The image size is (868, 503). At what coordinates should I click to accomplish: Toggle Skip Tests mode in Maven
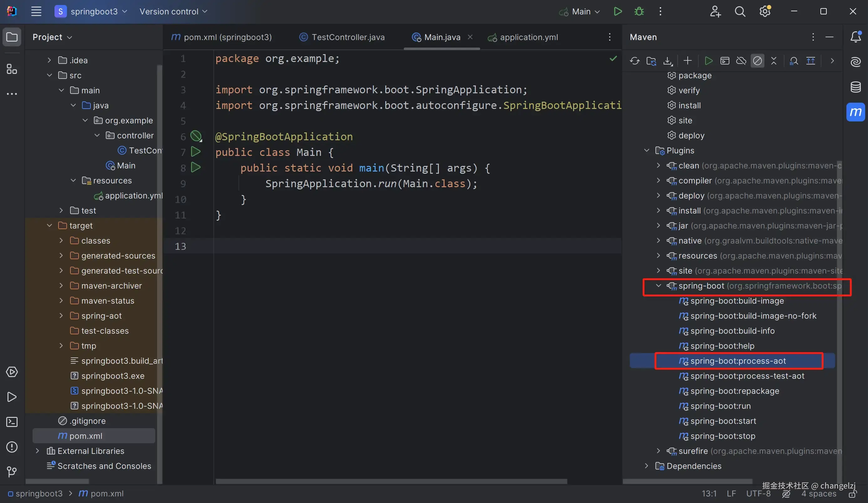click(757, 61)
